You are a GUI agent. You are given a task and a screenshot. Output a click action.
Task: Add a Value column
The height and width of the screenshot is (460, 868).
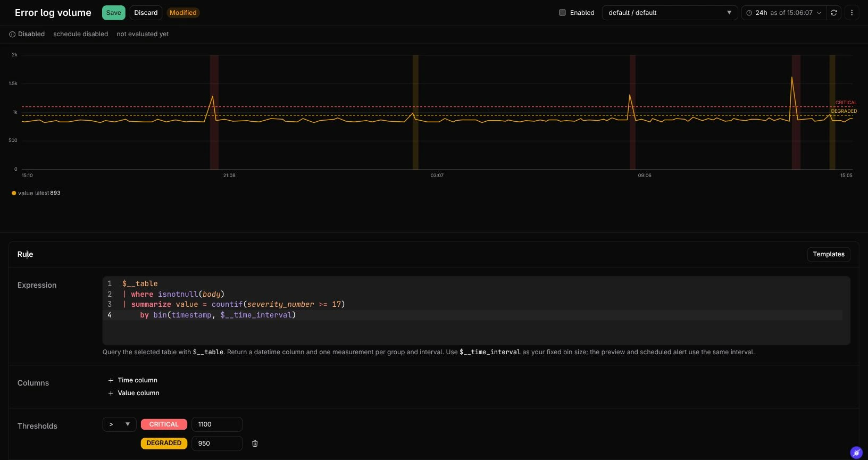tap(134, 393)
